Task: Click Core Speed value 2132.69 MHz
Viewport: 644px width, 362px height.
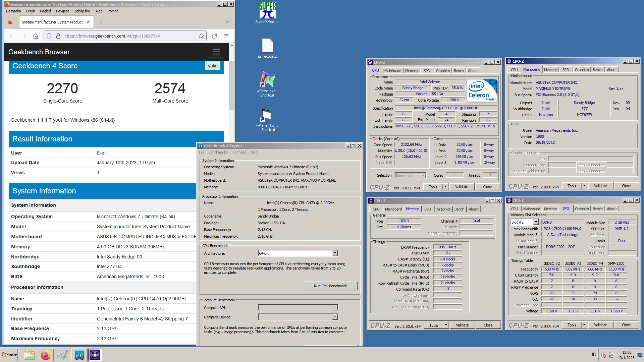Action: 411,144
